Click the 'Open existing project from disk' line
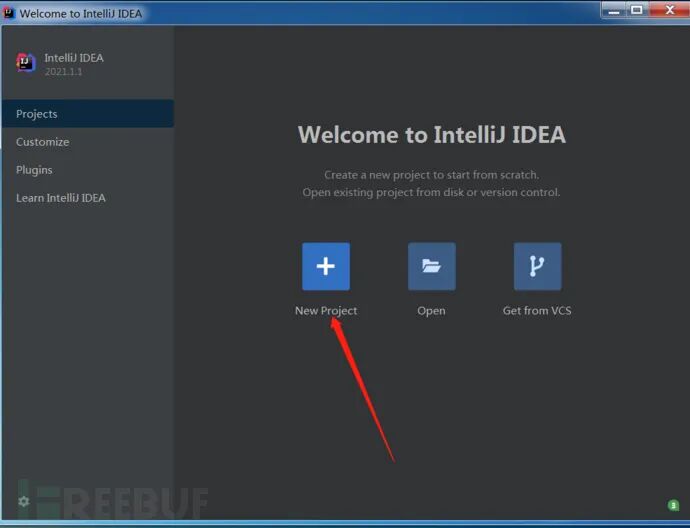 pyautogui.click(x=431, y=193)
